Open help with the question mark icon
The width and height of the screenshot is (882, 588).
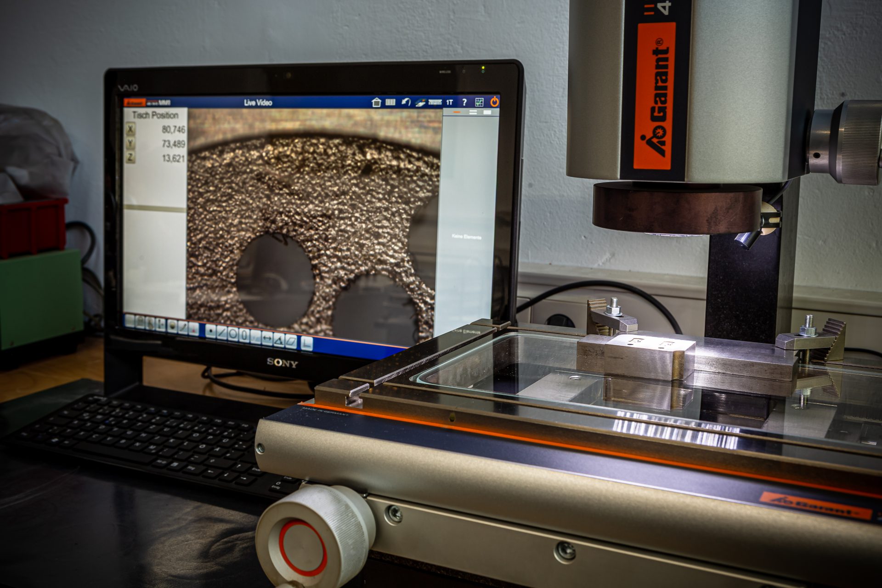(x=464, y=102)
